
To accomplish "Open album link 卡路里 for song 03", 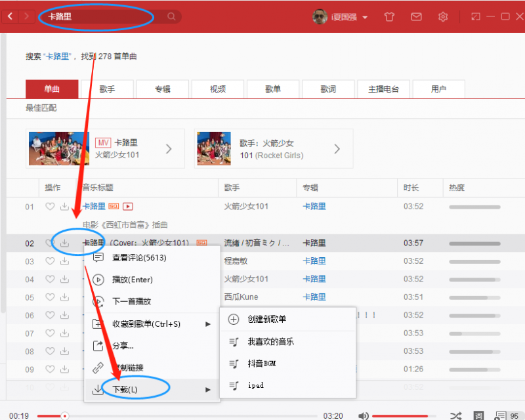I will pos(314,261).
